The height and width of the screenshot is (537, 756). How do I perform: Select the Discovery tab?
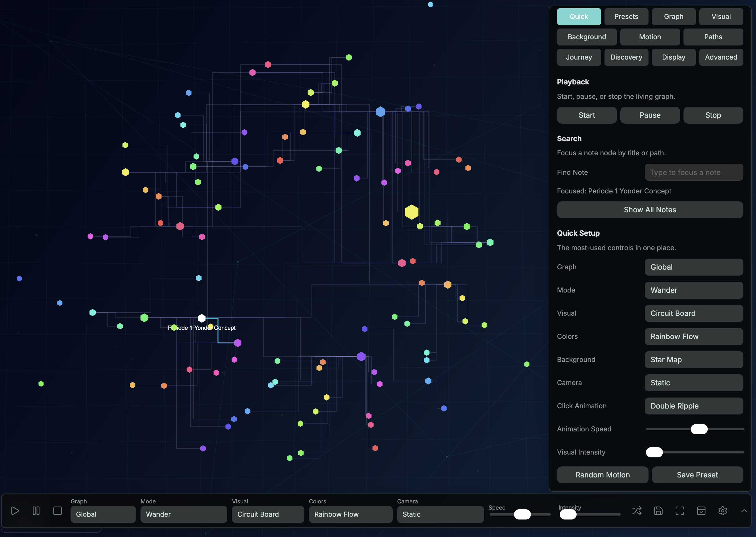[626, 57]
